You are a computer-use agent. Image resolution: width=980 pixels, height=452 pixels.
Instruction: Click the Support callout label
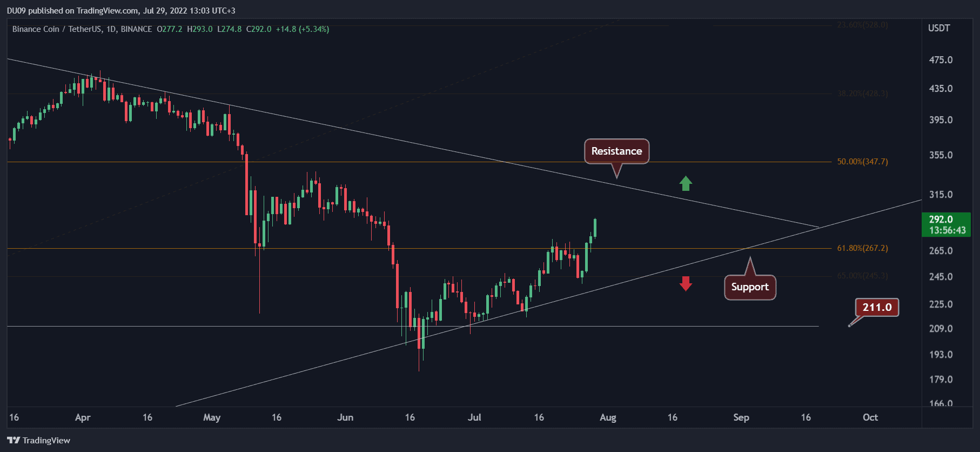tap(750, 287)
